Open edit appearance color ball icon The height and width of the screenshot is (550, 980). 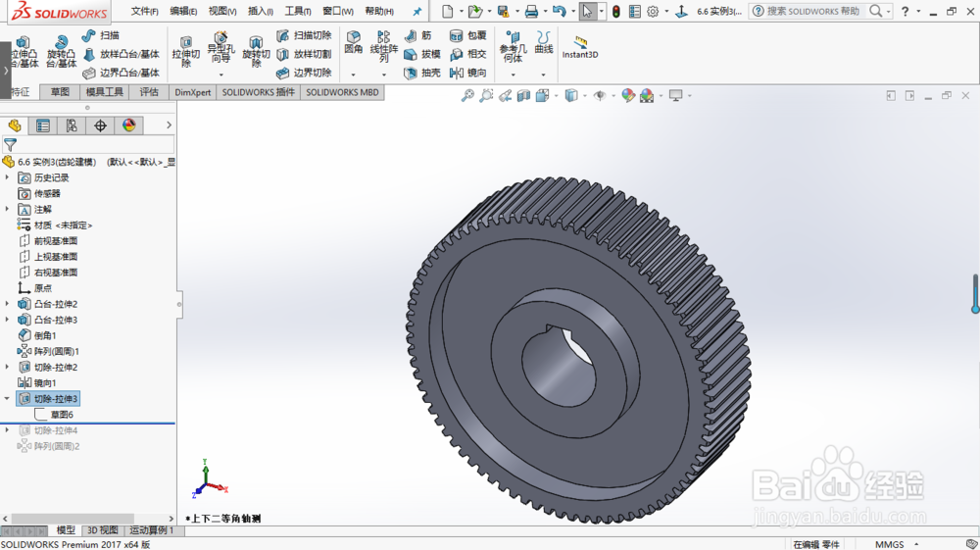click(628, 96)
